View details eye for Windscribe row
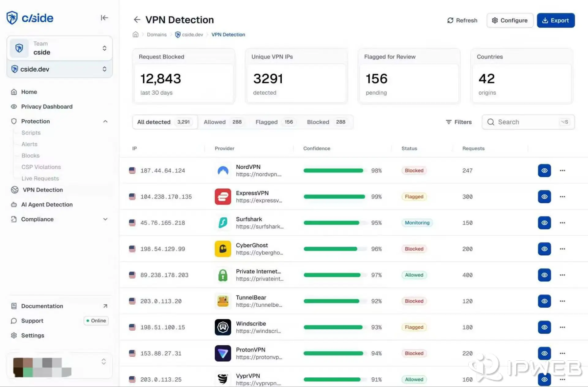The height and width of the screenshot is (387, 588). pos(544,327)
